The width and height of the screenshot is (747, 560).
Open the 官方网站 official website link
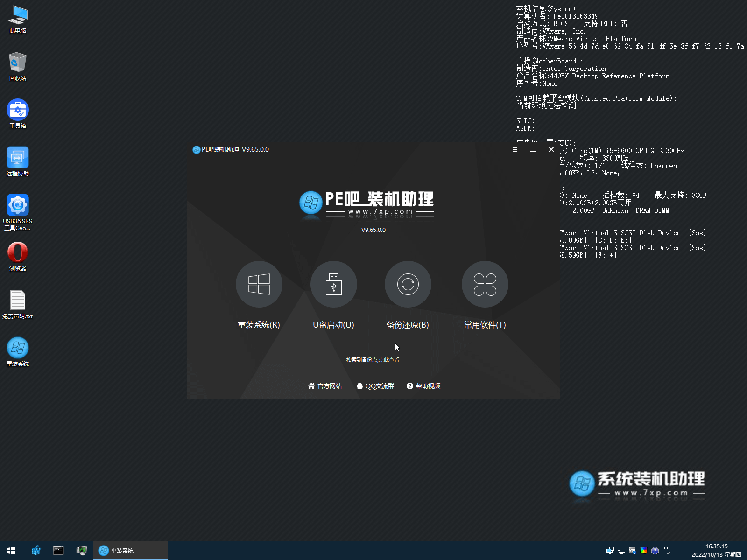(x=325, y=386)
